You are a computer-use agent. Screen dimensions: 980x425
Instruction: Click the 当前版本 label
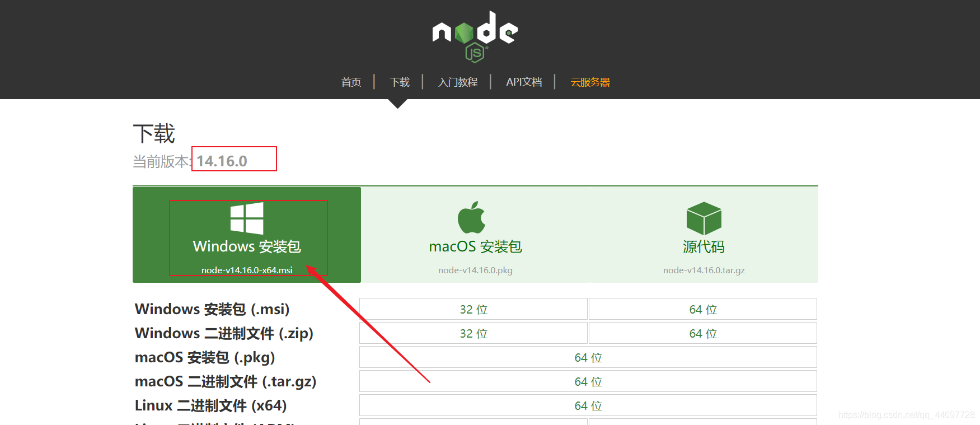point(161,162)
